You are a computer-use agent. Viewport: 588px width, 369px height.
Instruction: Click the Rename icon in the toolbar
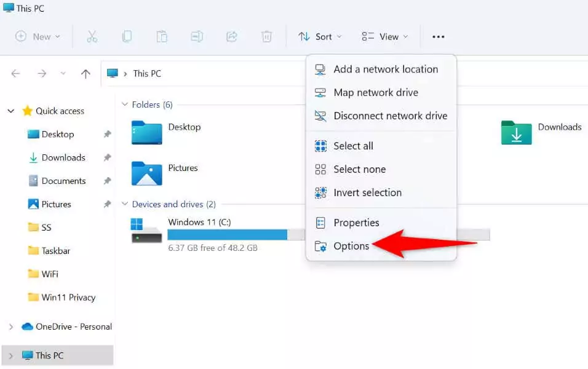197,36
